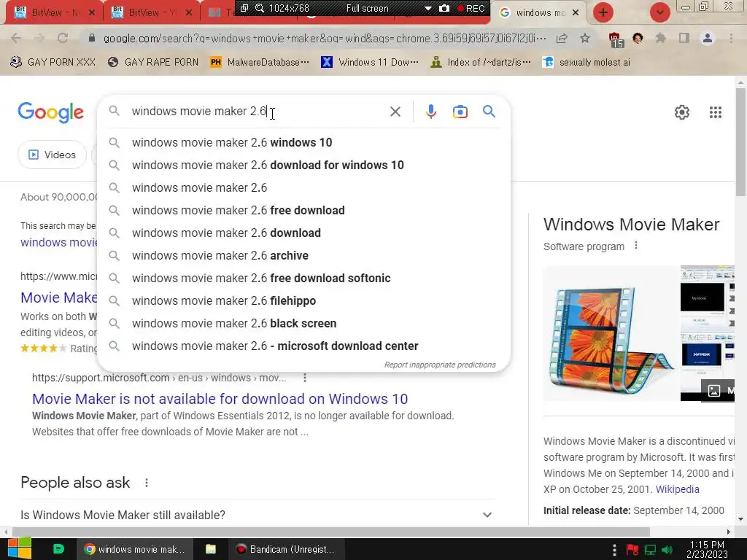Click the share page icon in address bar
The image size is (747, 560).
pos(562,38)
